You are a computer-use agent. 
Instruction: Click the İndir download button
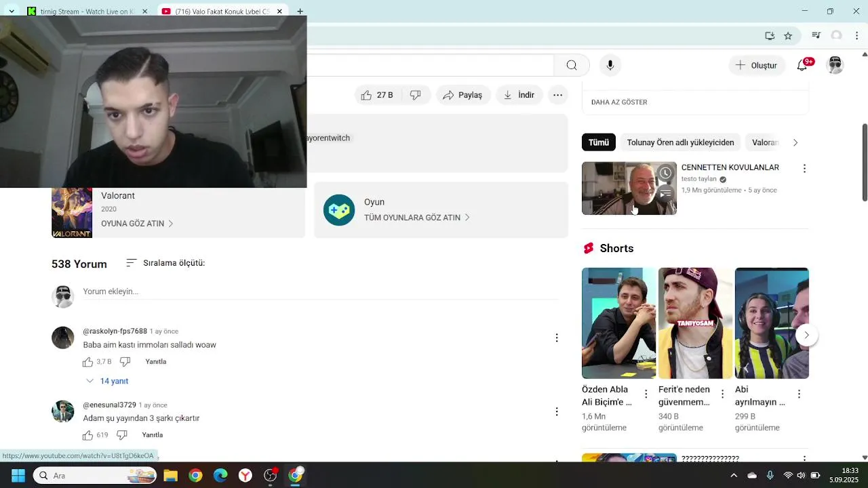point(519,95)
